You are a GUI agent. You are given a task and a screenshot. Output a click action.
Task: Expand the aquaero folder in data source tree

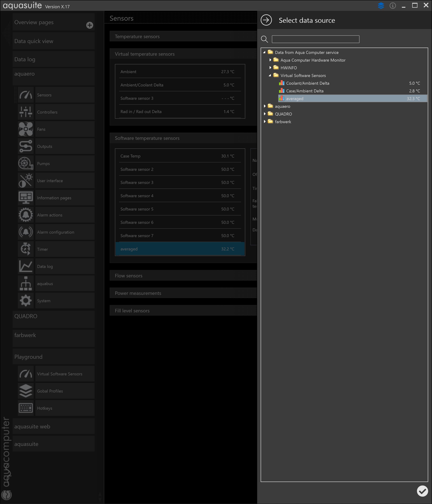[265, 106]
